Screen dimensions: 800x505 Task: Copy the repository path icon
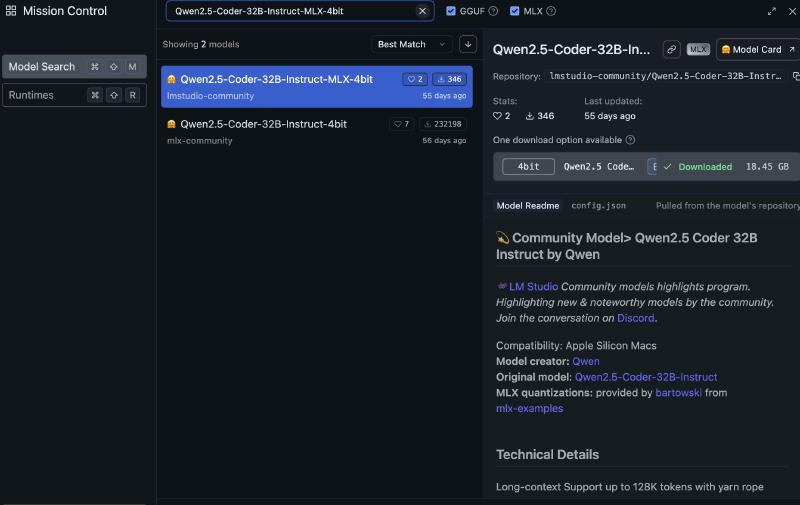[795, 76]
